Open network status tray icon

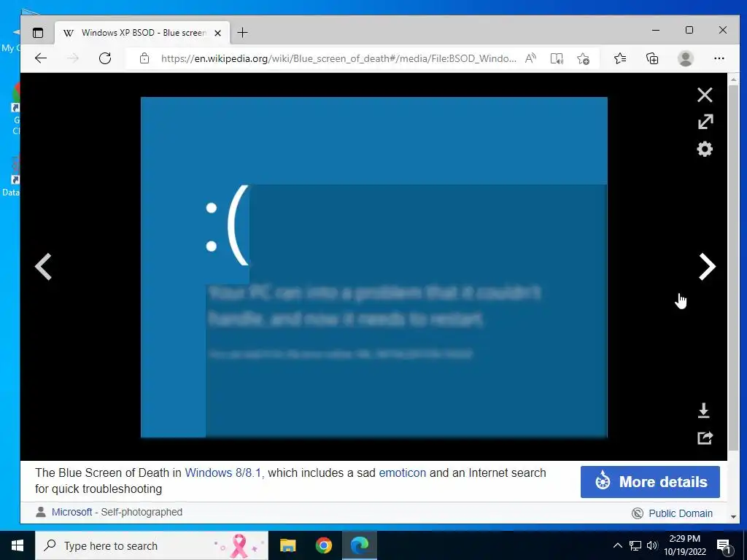coord(635,545)
